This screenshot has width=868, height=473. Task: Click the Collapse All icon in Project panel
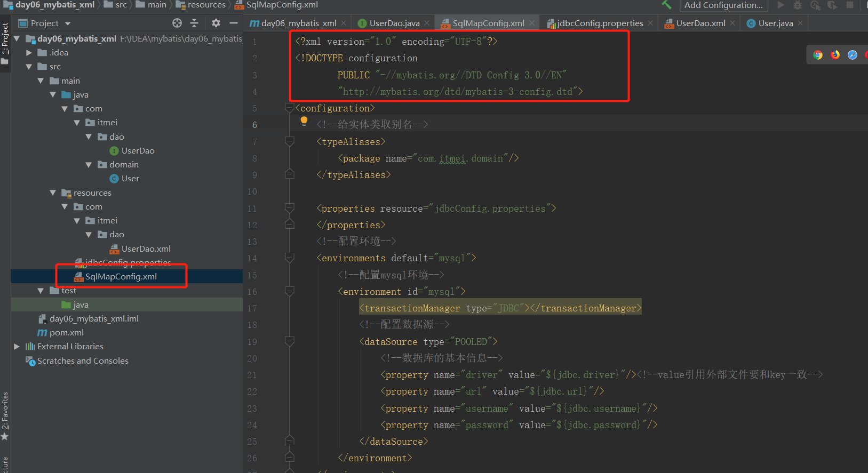point(194,23)
